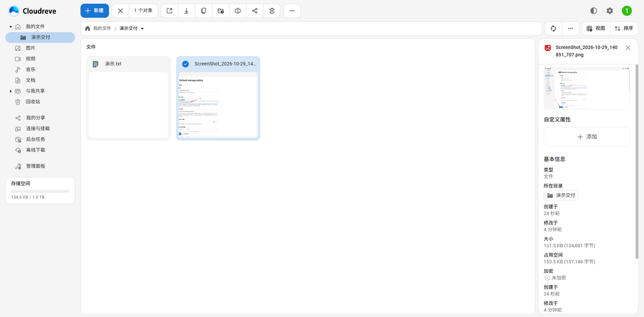This screenshot has height=317, width=644.
Task: Click 添加 to add custom property
Action: click(x=587, y=136)
